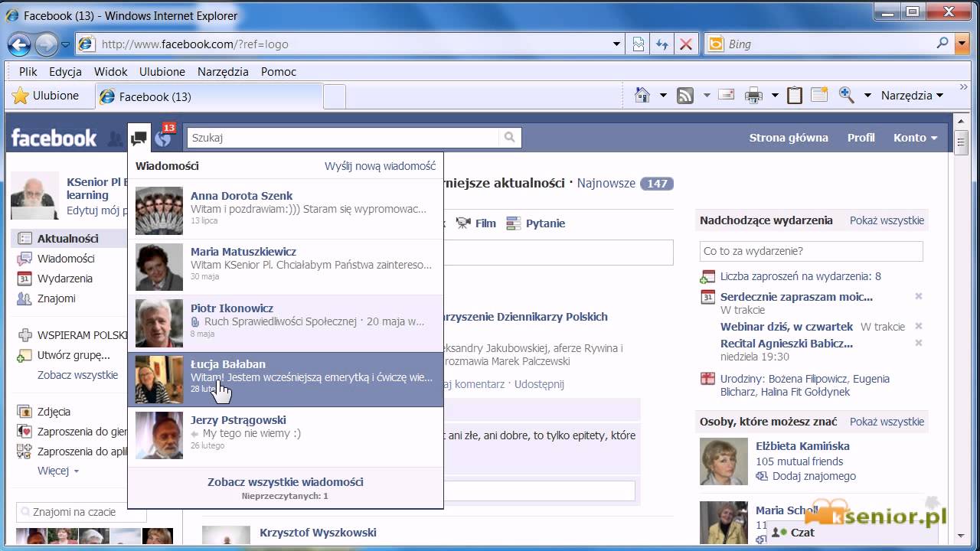Image resolution: width=980 pixels, height=551 pixels.
Task: Click the Bing search magnifier icon
Action: pyautogui.click(x=942, y=44)
